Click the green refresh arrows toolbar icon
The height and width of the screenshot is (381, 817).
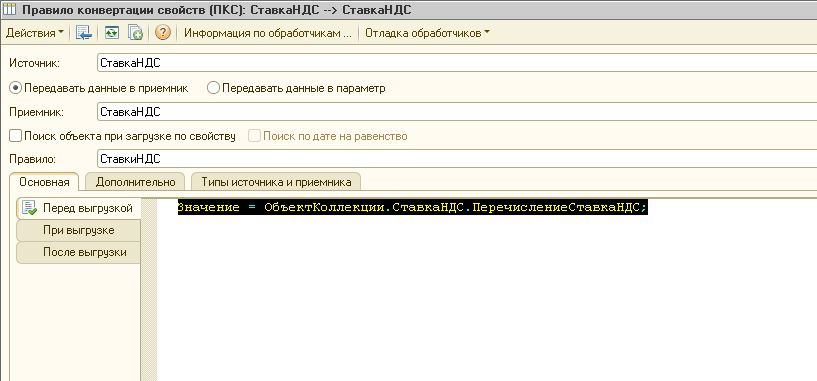pos(112,33)
